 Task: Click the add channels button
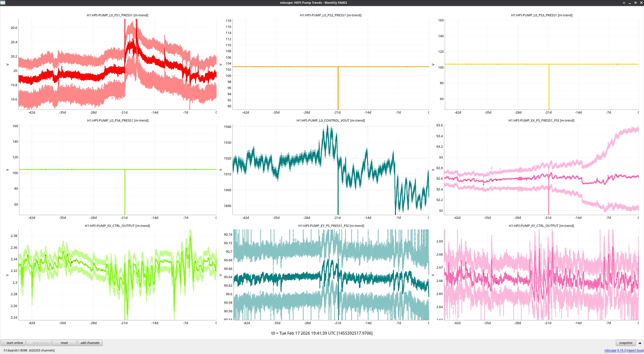pyautogui.click(x=90, y=343)
